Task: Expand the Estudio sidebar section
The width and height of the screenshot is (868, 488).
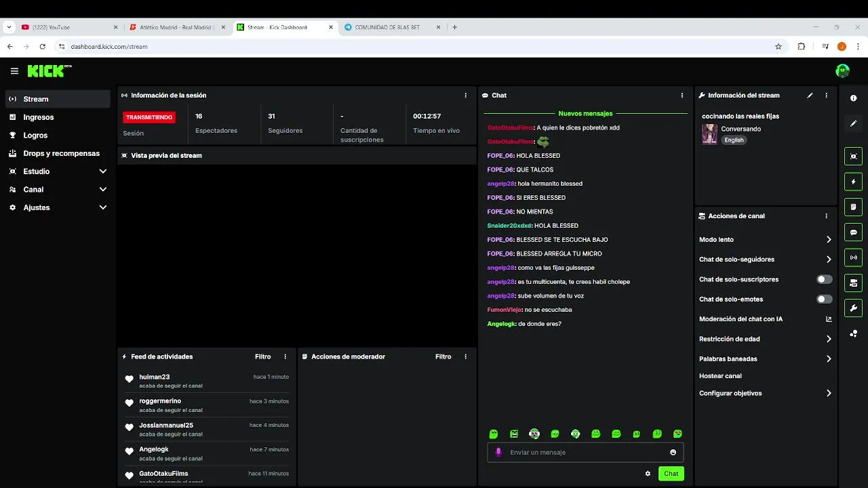Action: (103, 171)
